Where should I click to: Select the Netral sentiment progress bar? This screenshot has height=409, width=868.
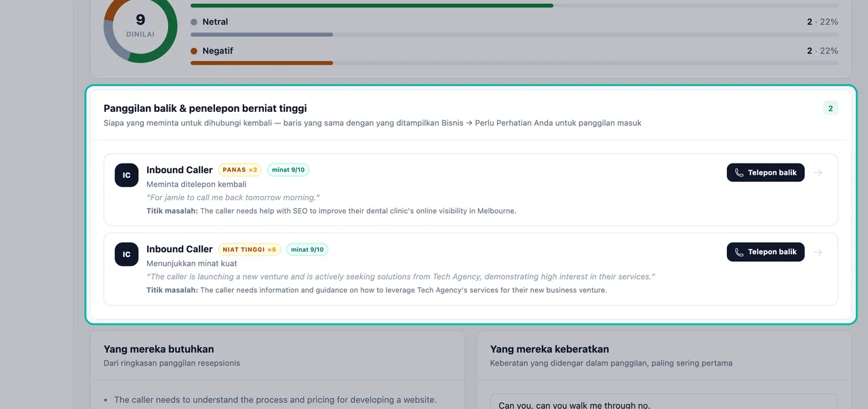pyautogui.click(x=514, y=35)
